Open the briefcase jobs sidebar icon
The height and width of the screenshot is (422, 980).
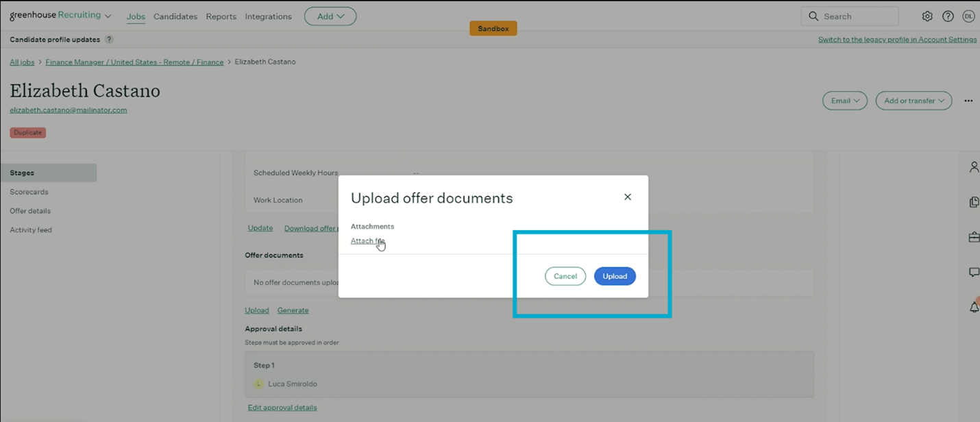[974, 237]
